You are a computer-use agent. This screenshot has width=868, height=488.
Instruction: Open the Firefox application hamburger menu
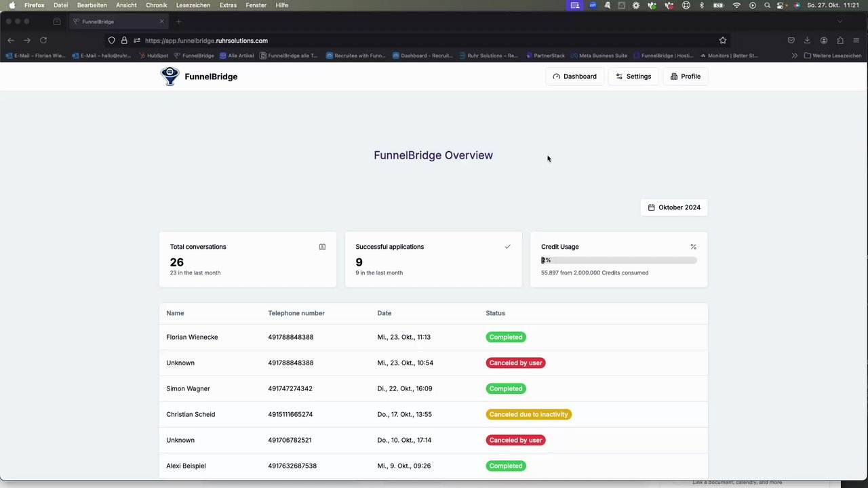[856, 41]
